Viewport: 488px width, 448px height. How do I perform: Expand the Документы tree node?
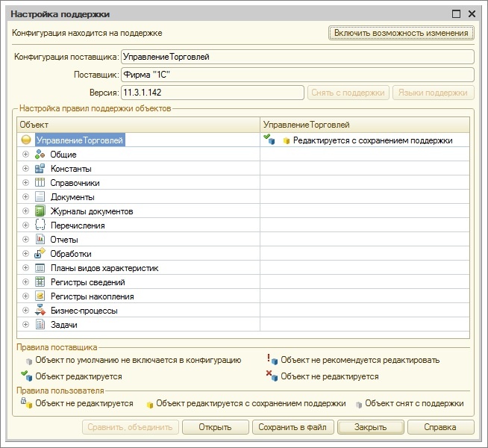(26, 197)
